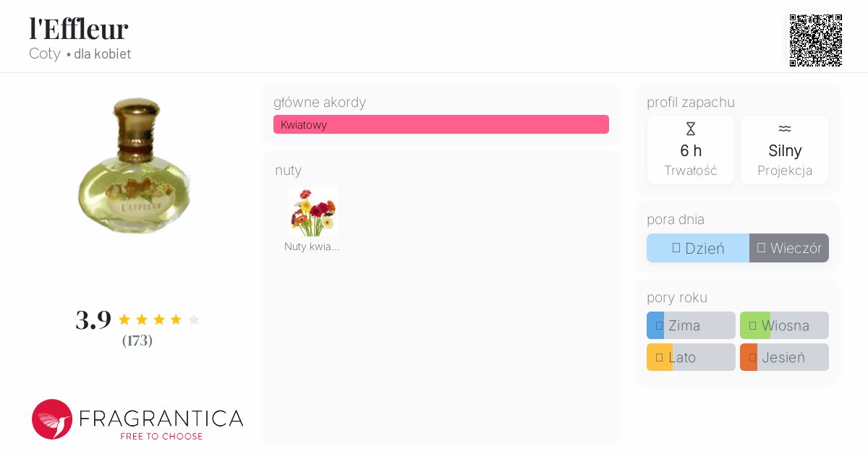Click the QR code image
This screenshot has height=454, width=868.
click(815, 40)
